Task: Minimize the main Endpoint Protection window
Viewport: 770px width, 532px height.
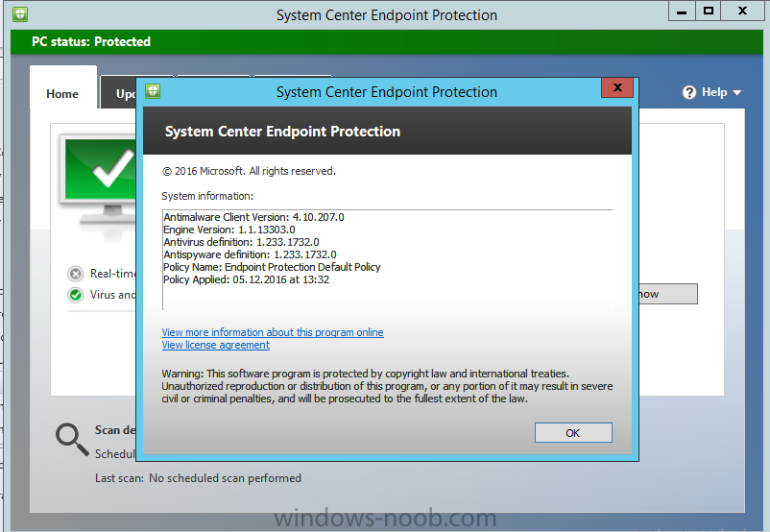Action: tap(682, 12)
